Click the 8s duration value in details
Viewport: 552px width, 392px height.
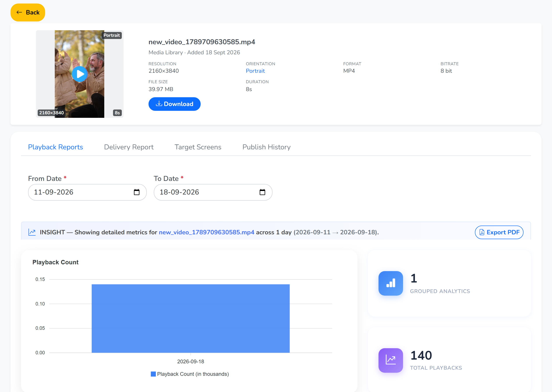click(249, 89)
